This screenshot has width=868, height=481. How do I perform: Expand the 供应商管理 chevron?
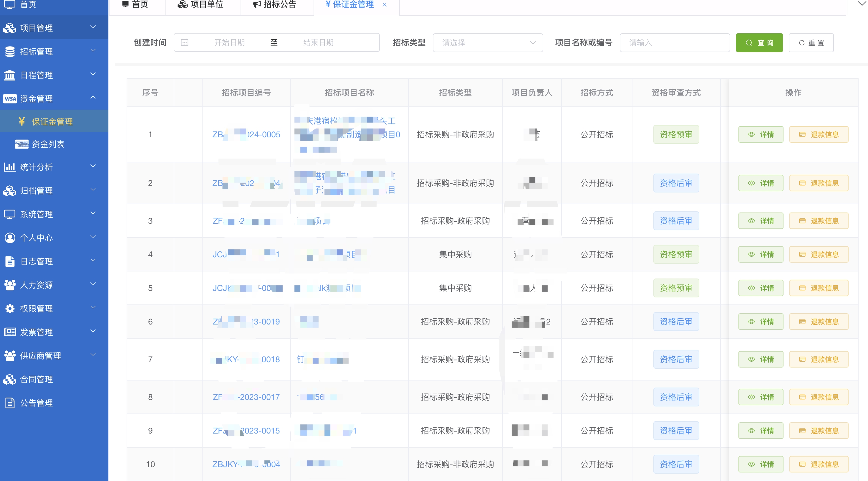(93, 354)
